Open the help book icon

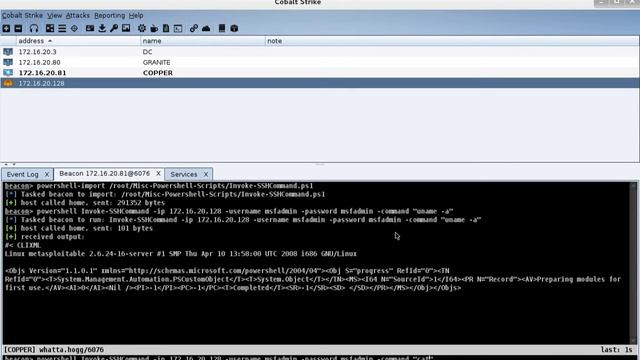222,29
